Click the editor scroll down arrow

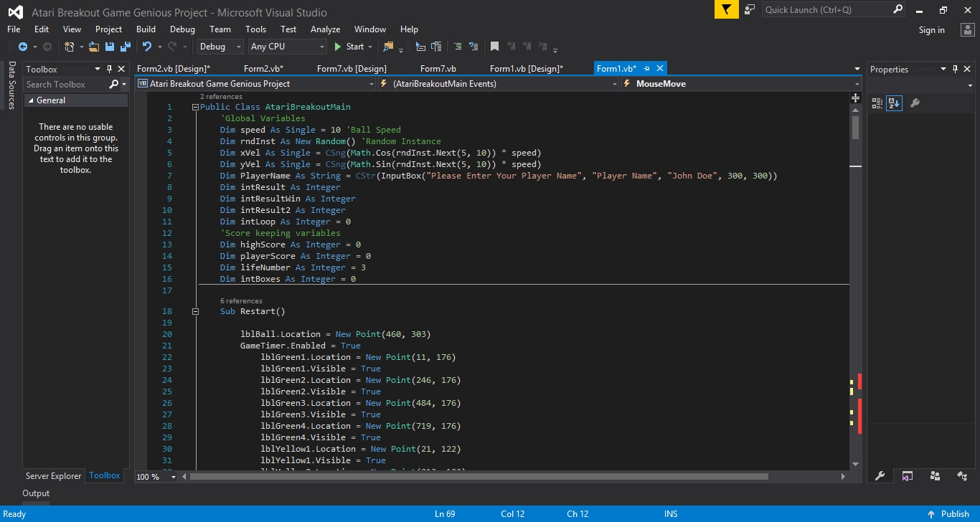[x=855, y=464]
